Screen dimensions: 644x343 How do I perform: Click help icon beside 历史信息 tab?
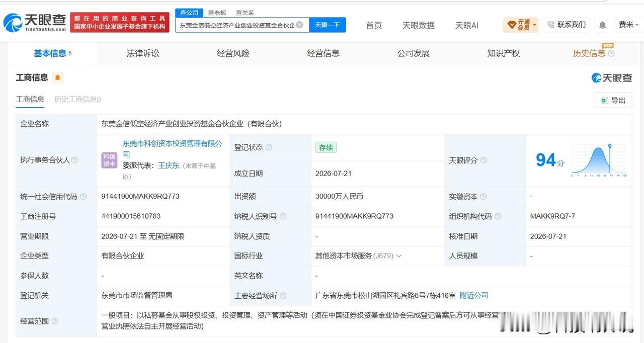coord(611,53)
